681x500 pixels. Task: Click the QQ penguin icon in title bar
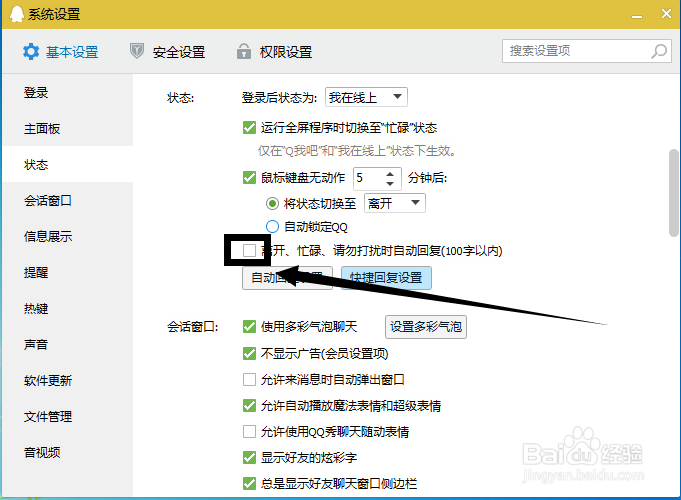17,14
